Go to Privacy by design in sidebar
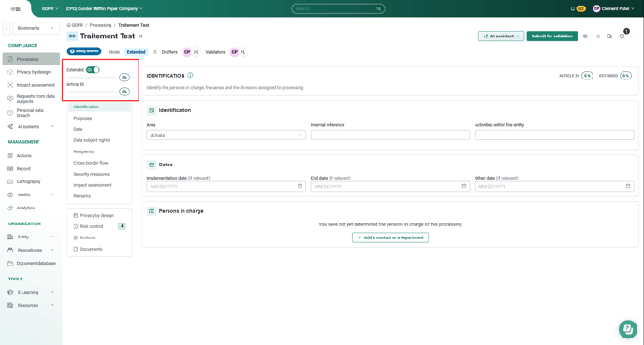The height and width of the screenshot is (345, 644). [x=34, y=72]
